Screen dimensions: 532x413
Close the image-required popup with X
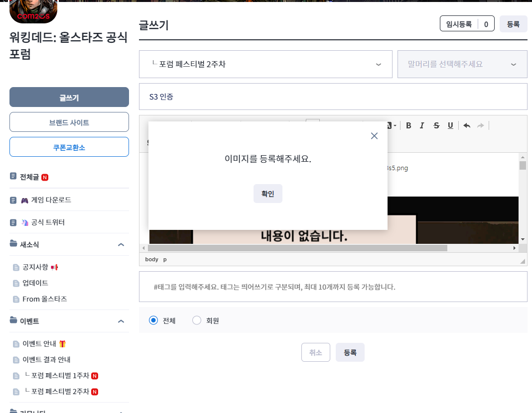tap(374, 136)
